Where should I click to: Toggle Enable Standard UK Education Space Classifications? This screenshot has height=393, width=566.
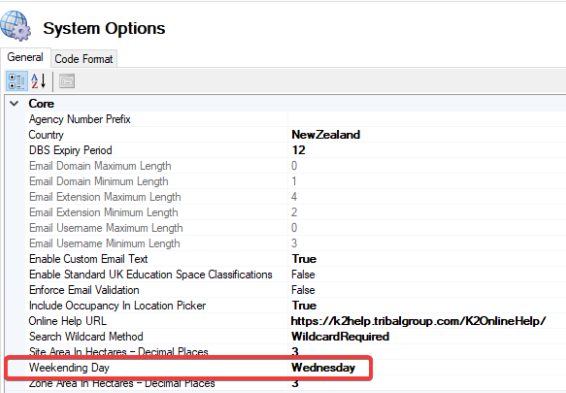[303, 274]
